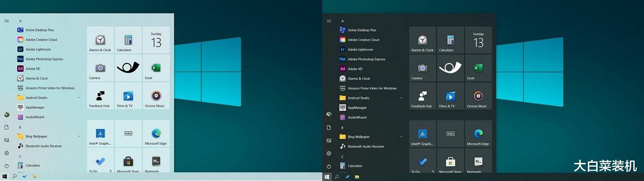Open Settings gear in dark Start menu
The height and width of the screenshot is (181, 644).
pyautogui.click(x=329, y=153)
